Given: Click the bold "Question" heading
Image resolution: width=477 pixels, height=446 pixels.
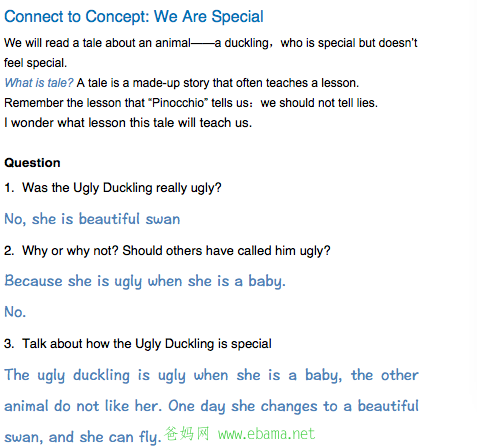Looking at the screenshot, I should point(32,163).
